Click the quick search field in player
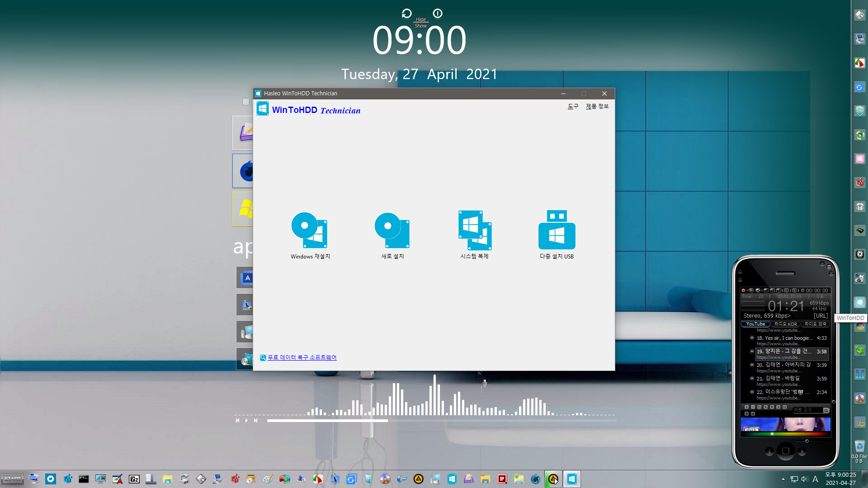Image resolution: width=868 pixels, height=488 pixels. pos(807,410)
